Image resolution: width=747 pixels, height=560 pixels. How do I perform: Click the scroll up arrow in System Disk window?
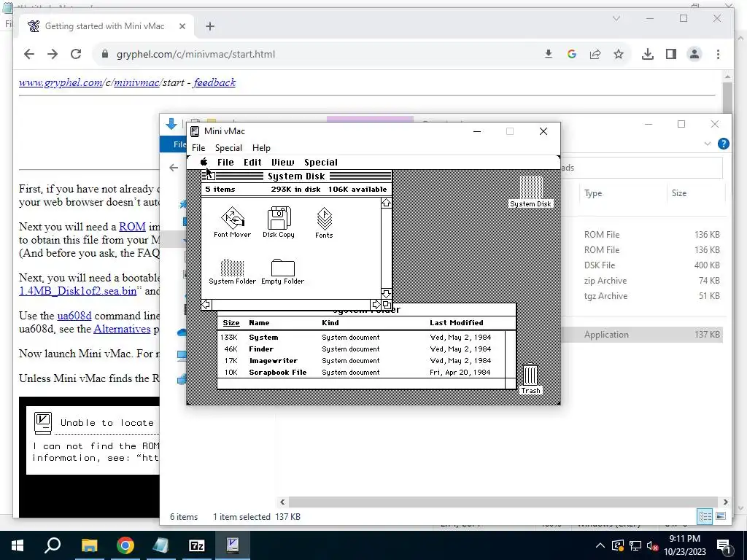pyautogui.click(x=387, y=203)
